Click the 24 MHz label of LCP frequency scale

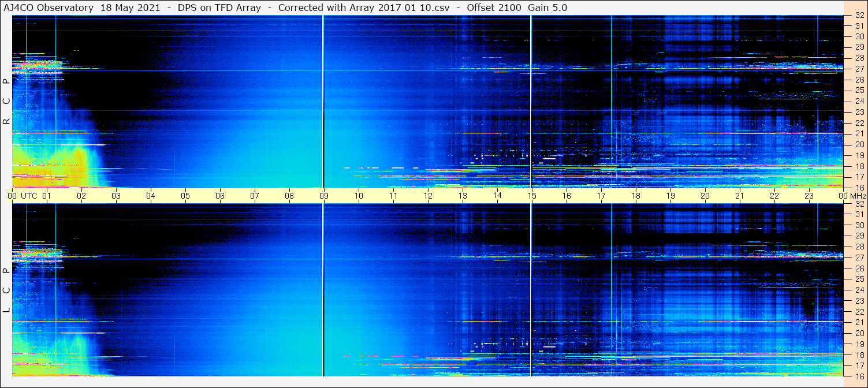pos(859,290)
